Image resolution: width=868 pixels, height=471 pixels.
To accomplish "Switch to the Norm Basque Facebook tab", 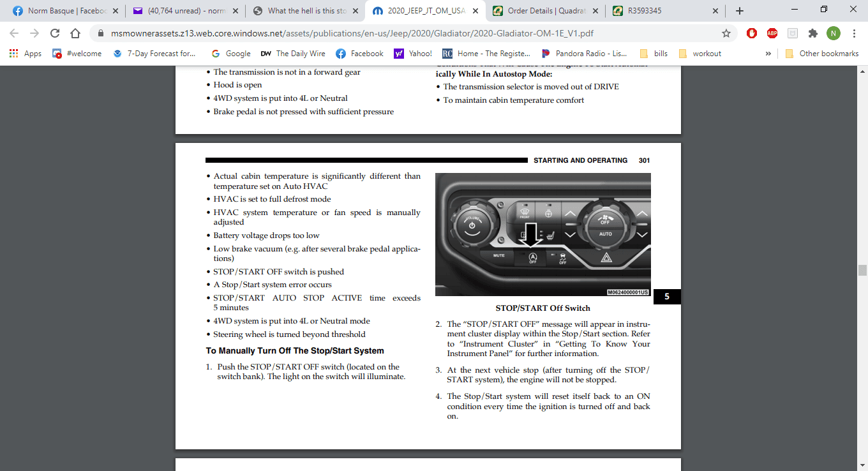I will (x=61, y=11).
